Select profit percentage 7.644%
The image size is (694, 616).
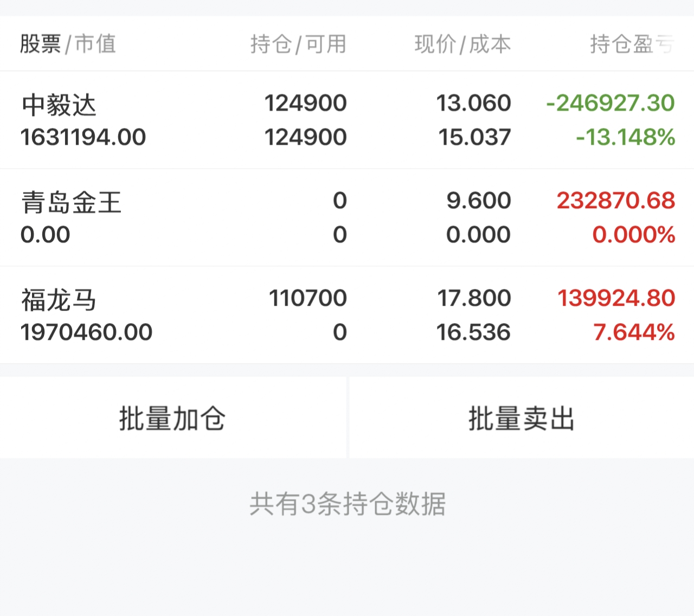[x=634, y=332]
